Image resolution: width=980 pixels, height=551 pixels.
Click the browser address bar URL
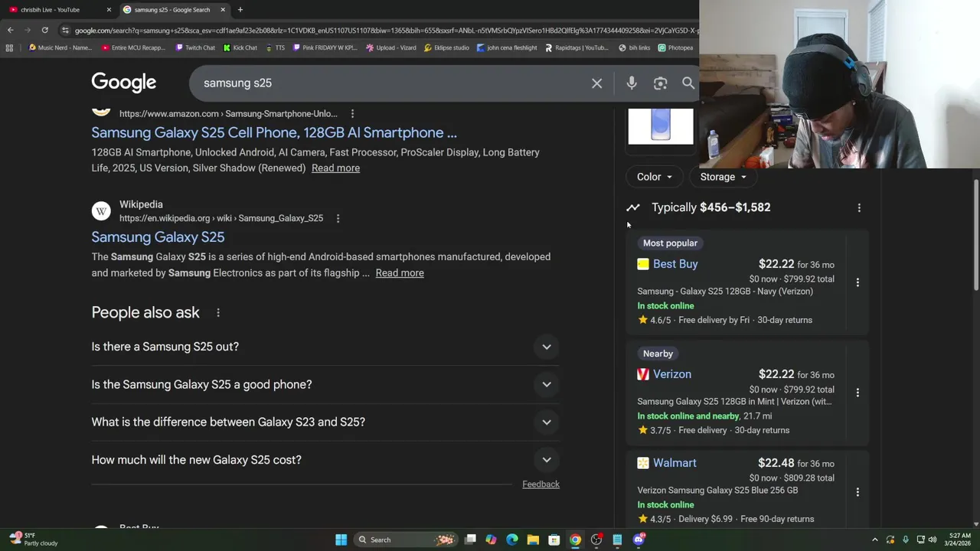coord(387,30)
